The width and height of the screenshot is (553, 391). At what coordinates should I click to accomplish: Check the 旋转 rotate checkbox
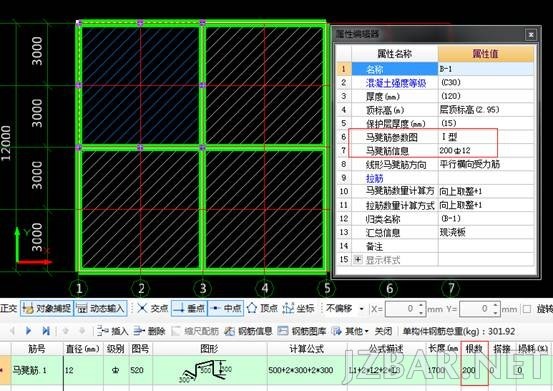[527, 309]
